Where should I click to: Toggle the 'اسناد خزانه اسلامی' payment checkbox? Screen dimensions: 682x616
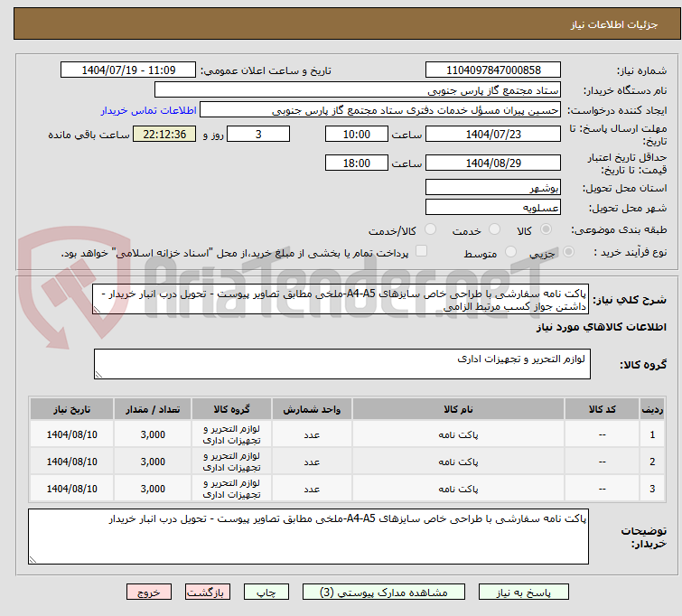421,252
